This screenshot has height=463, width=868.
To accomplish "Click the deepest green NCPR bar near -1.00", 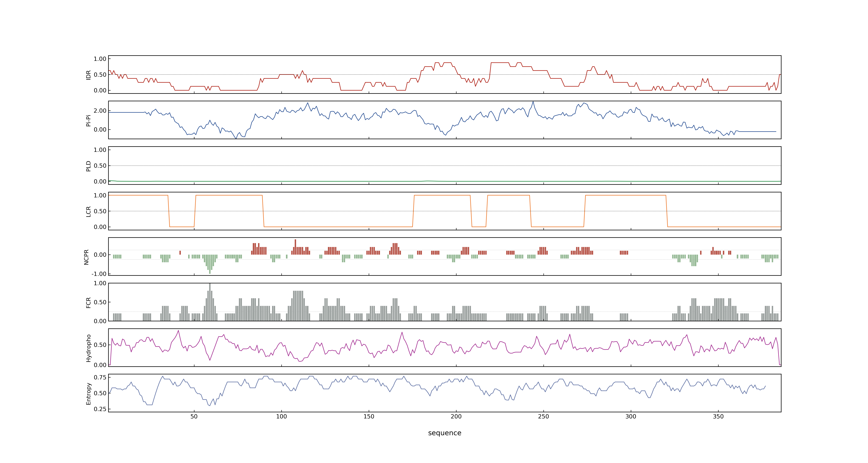I will pos(210,264).
